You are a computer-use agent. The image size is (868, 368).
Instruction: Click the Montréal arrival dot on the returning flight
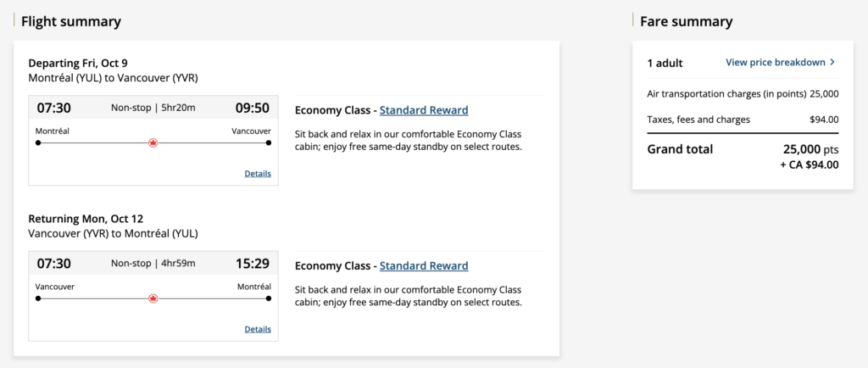[x=269, y=298]
